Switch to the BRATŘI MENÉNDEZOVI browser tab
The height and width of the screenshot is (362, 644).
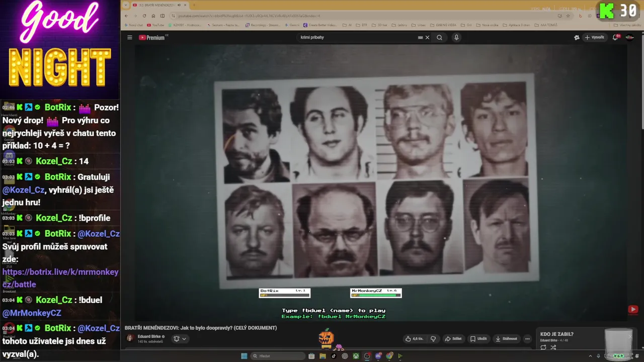[160, 5]
